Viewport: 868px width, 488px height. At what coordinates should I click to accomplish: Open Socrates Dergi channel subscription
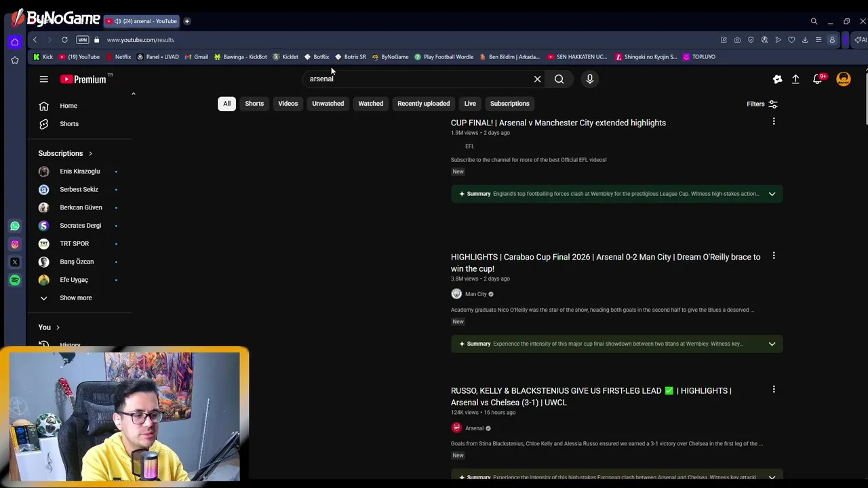80,226
